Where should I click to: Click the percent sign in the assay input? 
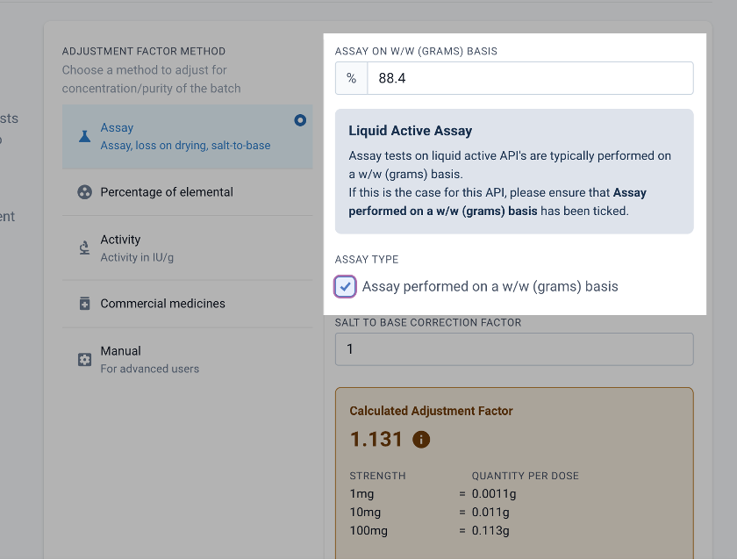(x=351, y=78)
